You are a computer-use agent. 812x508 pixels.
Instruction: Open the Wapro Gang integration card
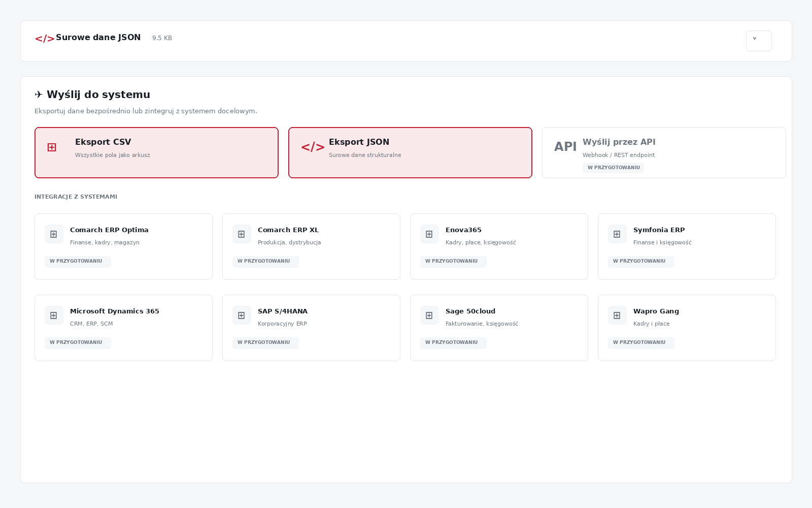point(687,328)
